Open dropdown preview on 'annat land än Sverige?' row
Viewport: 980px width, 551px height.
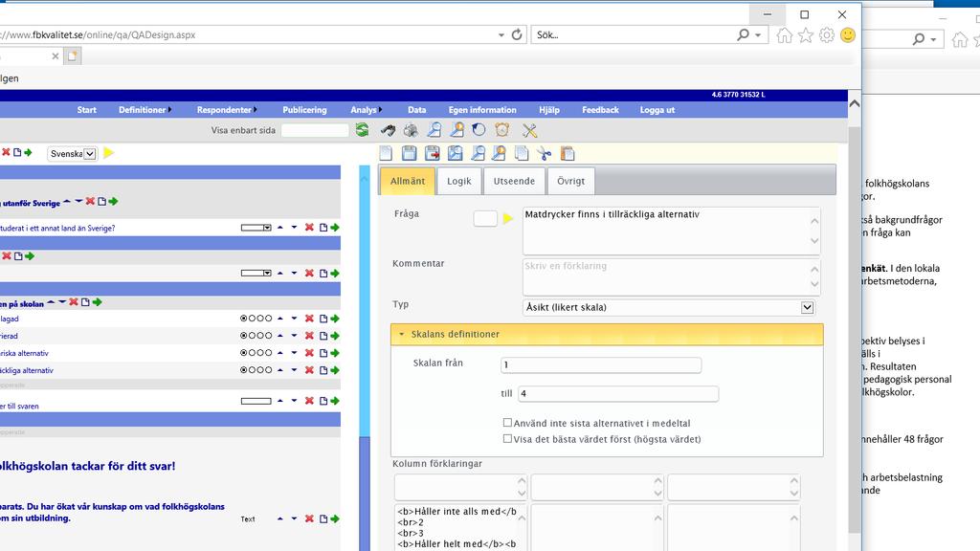(256, 228)
